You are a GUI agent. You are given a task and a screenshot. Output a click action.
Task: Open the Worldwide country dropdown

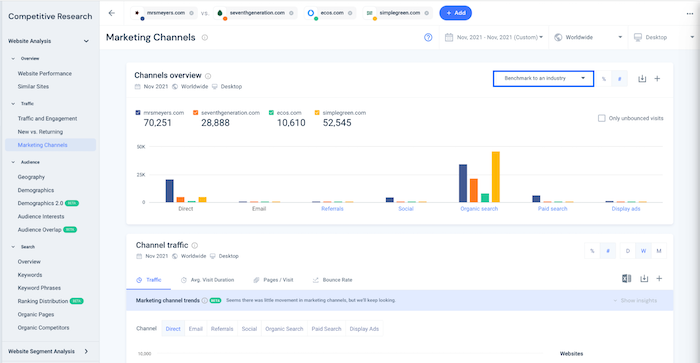coord(588,38)
